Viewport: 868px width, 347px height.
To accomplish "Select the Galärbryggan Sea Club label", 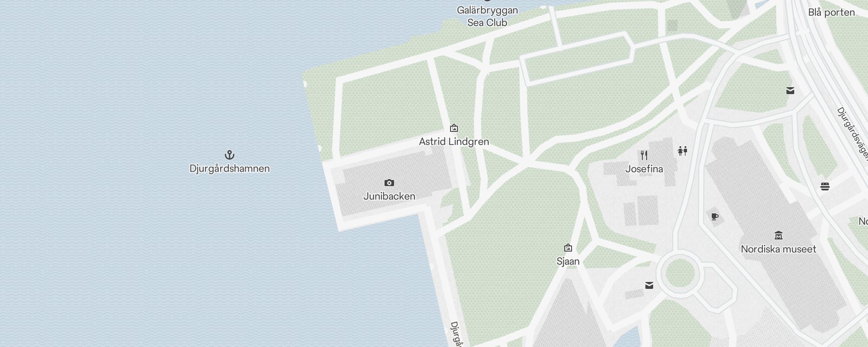I will click(x=487, y=16).
